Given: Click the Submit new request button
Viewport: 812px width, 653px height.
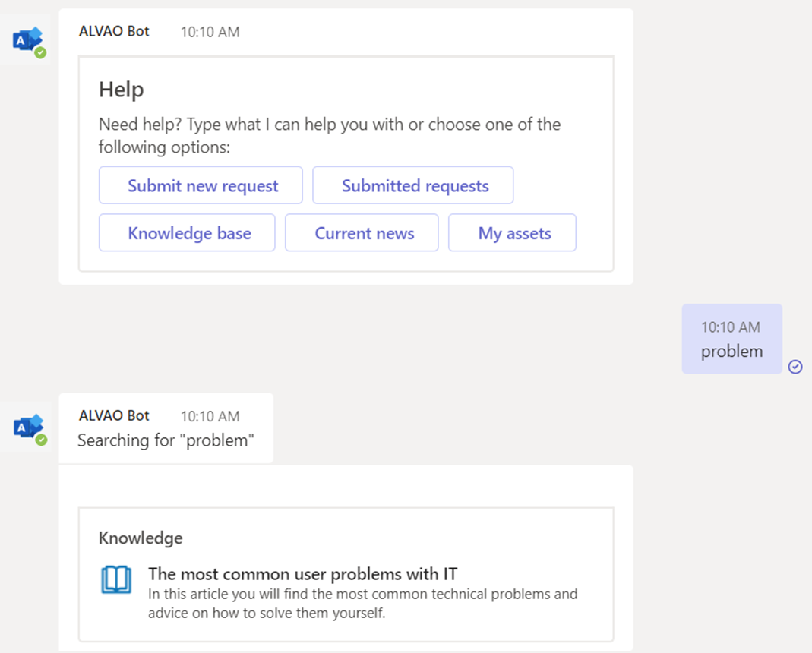Looking at the screenshot, I should pyautogui.click(x=201, y=185).
